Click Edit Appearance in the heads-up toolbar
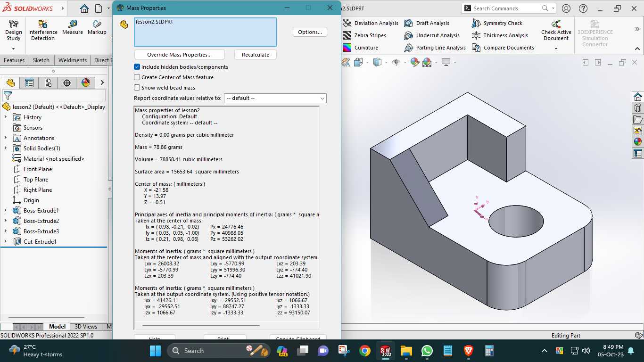This screenshot has width=644, height=362. click(415, 62)
